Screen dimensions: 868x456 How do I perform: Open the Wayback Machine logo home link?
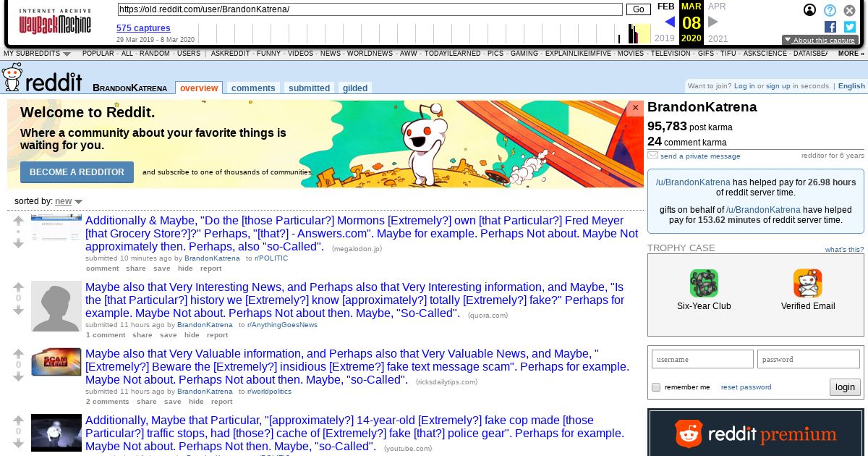pos(55,22)
